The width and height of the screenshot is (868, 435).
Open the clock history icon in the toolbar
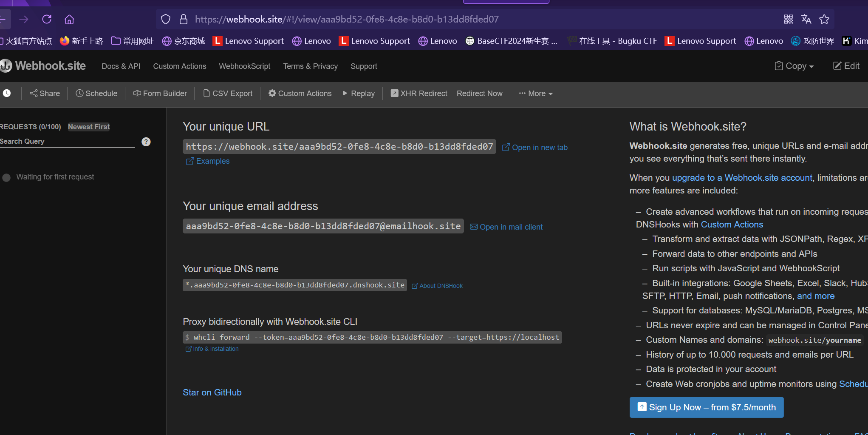pos(7,93)
